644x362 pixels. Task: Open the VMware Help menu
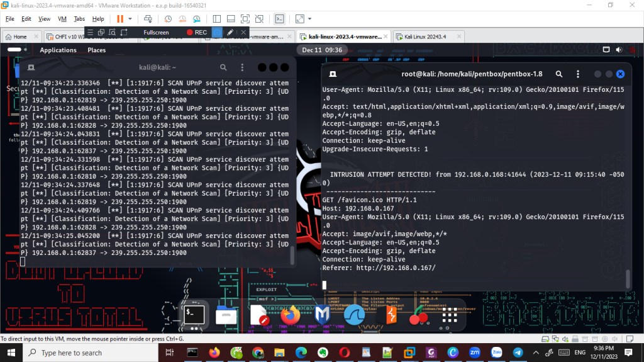click(98, 19)
